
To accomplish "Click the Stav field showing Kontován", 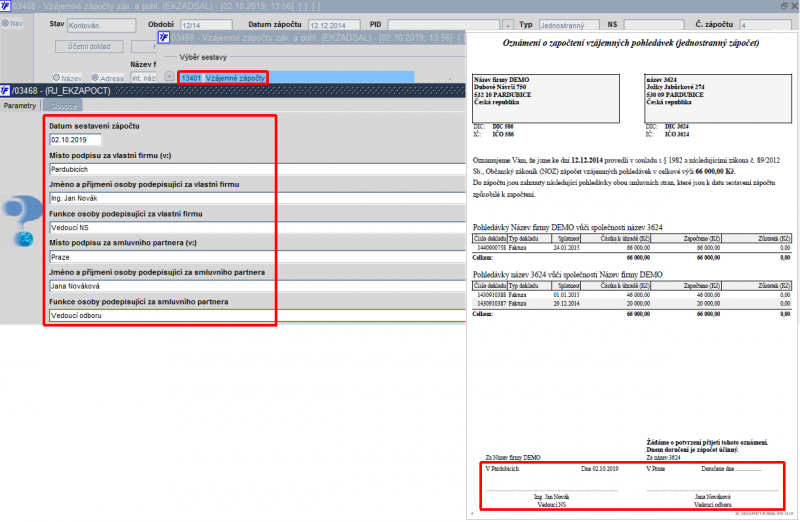I will 102,25.
